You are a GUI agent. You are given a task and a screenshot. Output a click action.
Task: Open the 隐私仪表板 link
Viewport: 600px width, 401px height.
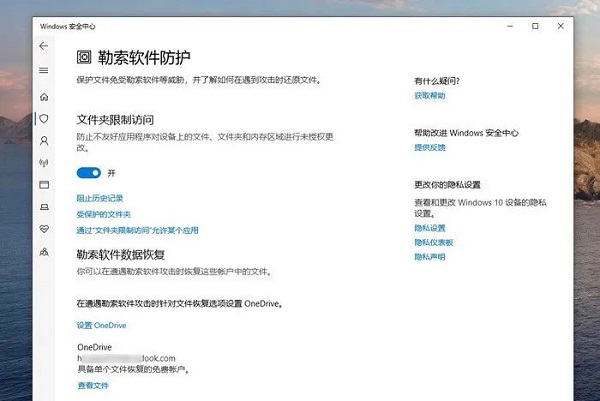[x=434, y=243]
